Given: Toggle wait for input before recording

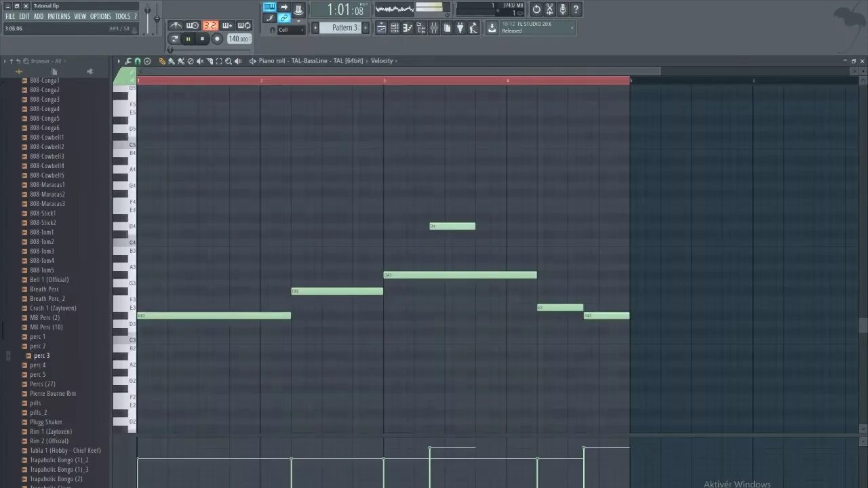Looking at the screenshot, I should [x=193, y=25].
